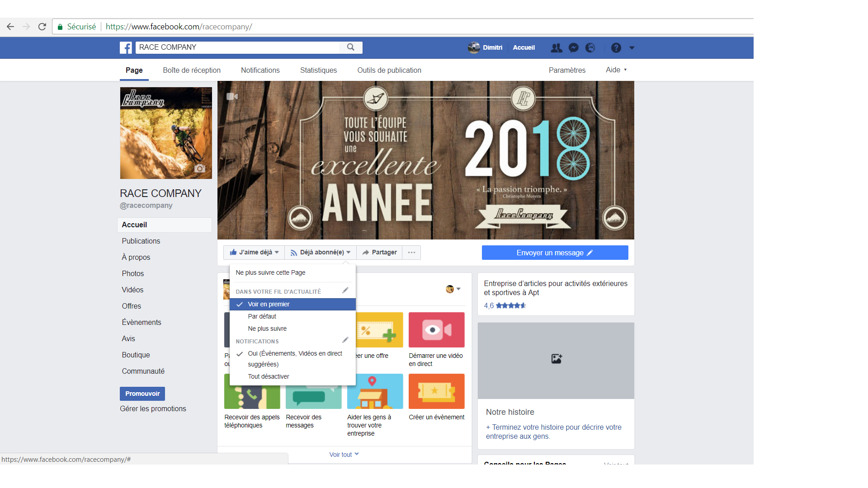The height and width of the screenshot is (488, 868).
Task: Select 'Voir en premier' option
Action: tap(292, 304)
